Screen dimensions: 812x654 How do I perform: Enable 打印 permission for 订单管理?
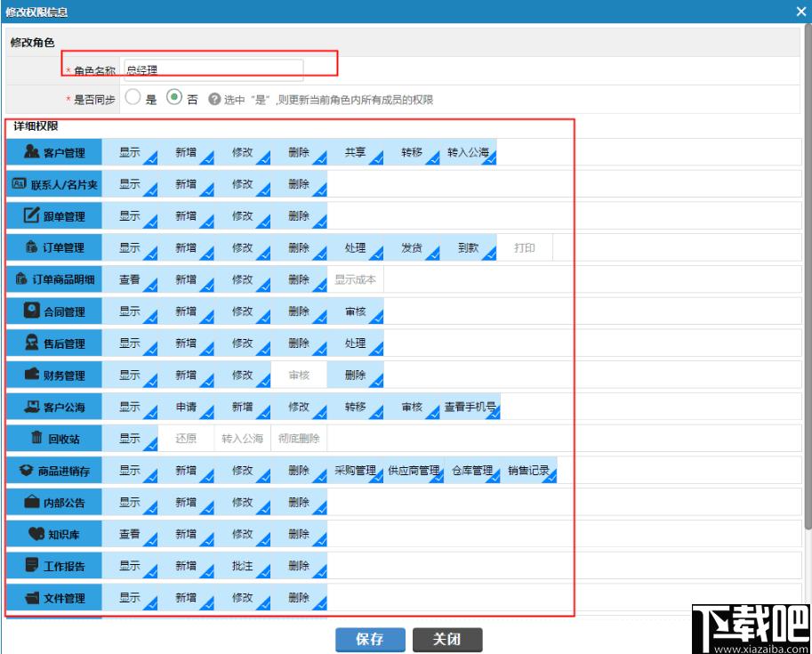[525, 247]
